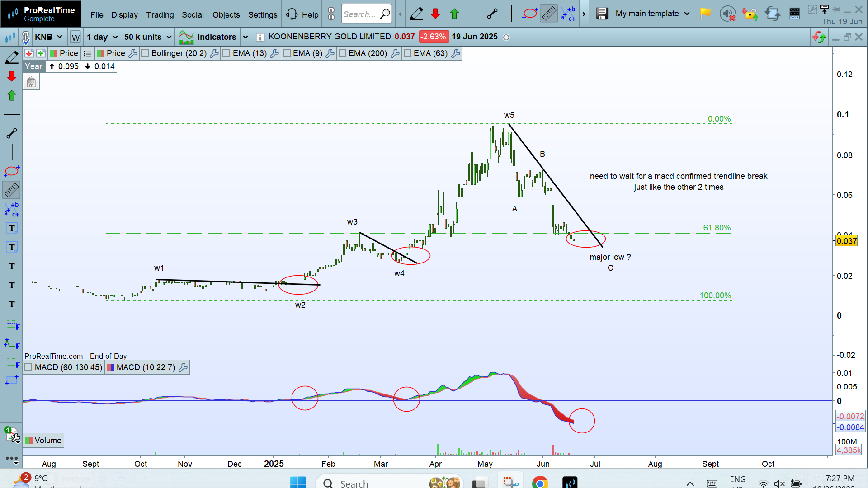Image resolution: width=868 pixels, height=488 pixels.
Task: Click the linked-group icon left of KNB
Action: click(26, 37)
